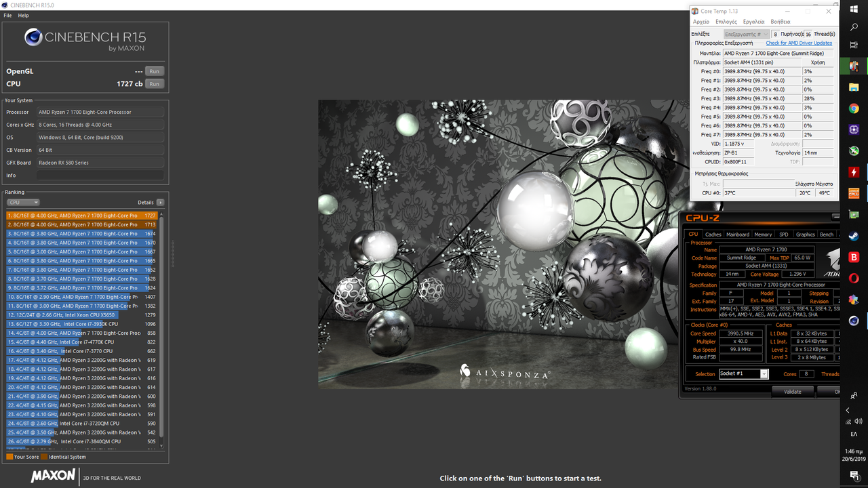This screenshot has height=488, width=868.
Task: Run the OpenGL benchmark
Action: pos(155,71)
